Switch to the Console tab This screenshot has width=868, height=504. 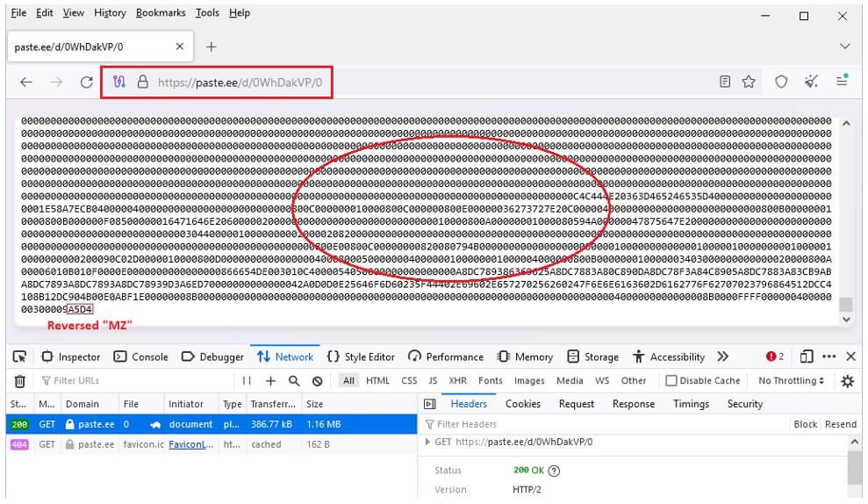tap(140, 357)
